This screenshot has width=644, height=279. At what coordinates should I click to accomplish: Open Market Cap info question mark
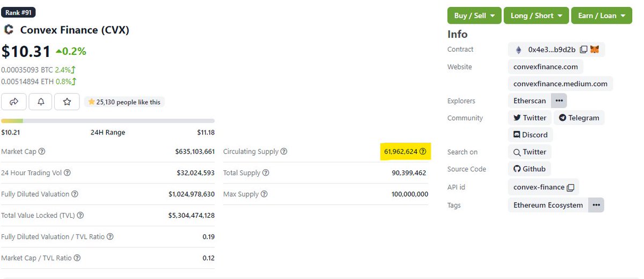pos(42,152)
